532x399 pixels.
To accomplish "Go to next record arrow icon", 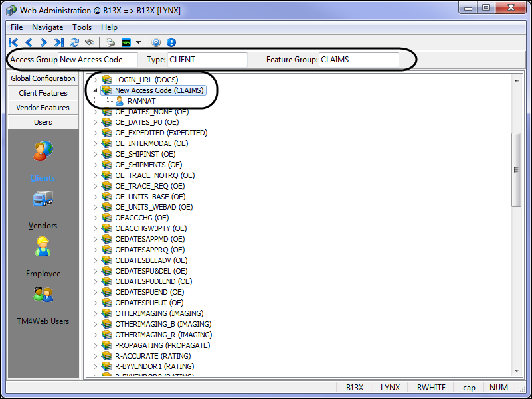I will pyautogui.click(x=43, y=42).
